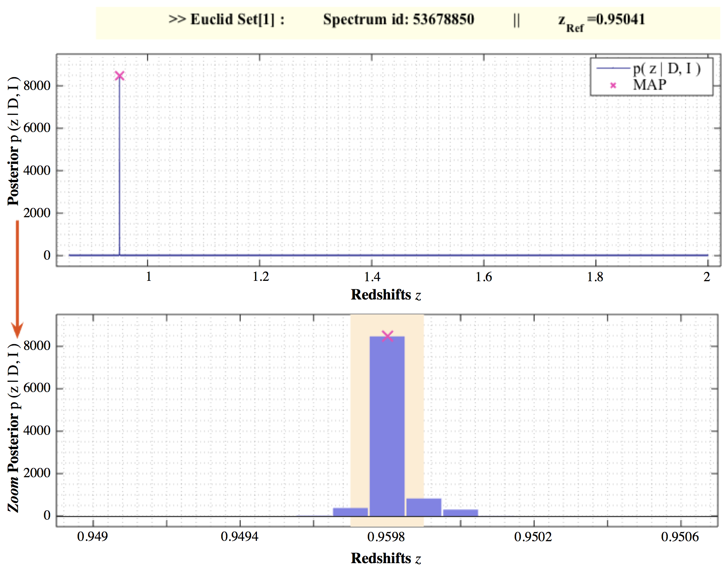Click x tick label '2' on top plot
Screen dimensions: 728x569
(707, 277)
